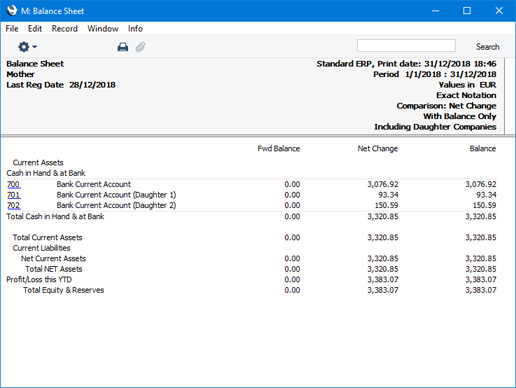Minimize the Balance Sheet window
Viewport: 516px width, 388px height.
click(435, 11)
